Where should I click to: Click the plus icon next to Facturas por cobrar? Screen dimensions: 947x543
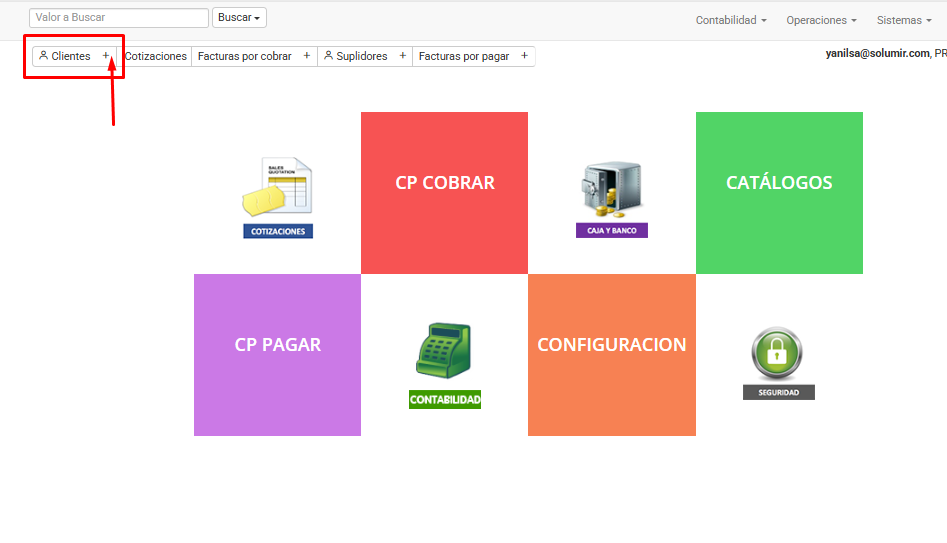307,57
